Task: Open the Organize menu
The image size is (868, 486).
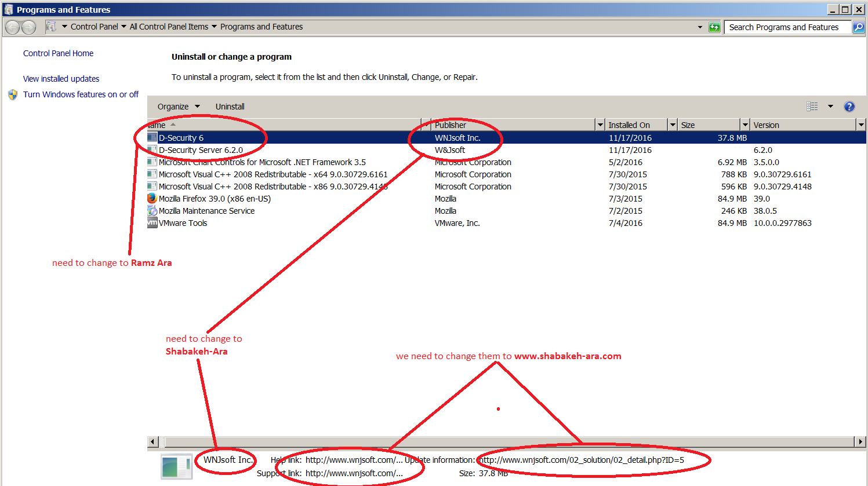Action: point(179,107)
